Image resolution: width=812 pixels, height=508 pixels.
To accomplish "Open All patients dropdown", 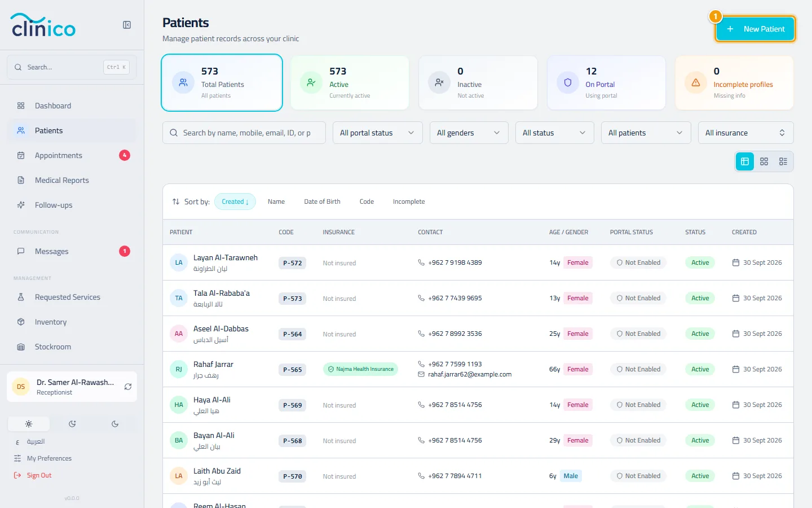I will (x=646, y=133).
